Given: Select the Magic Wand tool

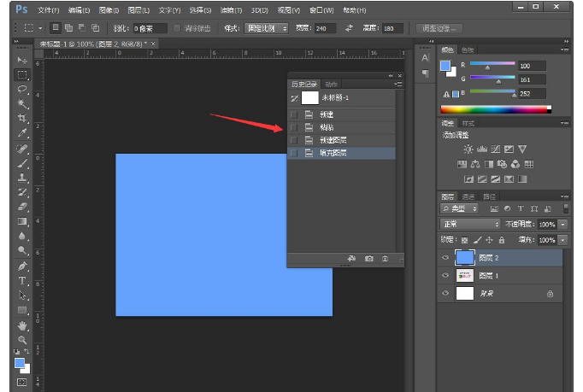Looking at the screenshot, I should [22, 103].
